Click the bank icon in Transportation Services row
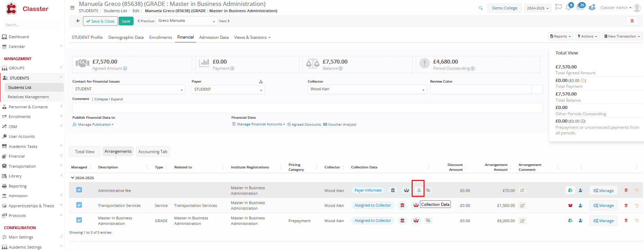 point(402,206)
